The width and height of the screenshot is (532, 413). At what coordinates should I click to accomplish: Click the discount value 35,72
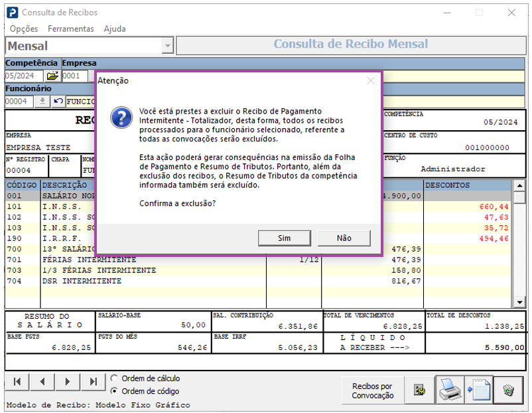click(x=496, y=228)
